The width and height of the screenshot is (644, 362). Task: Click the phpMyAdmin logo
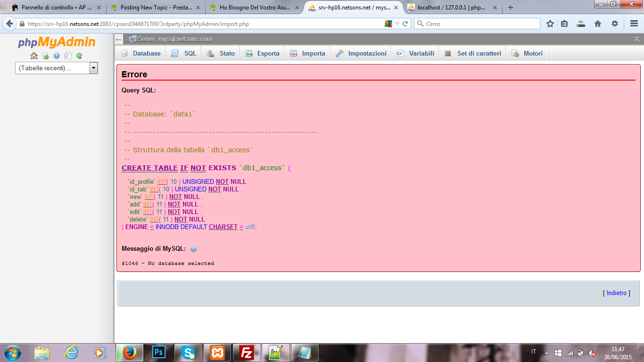tap(57, 42)
